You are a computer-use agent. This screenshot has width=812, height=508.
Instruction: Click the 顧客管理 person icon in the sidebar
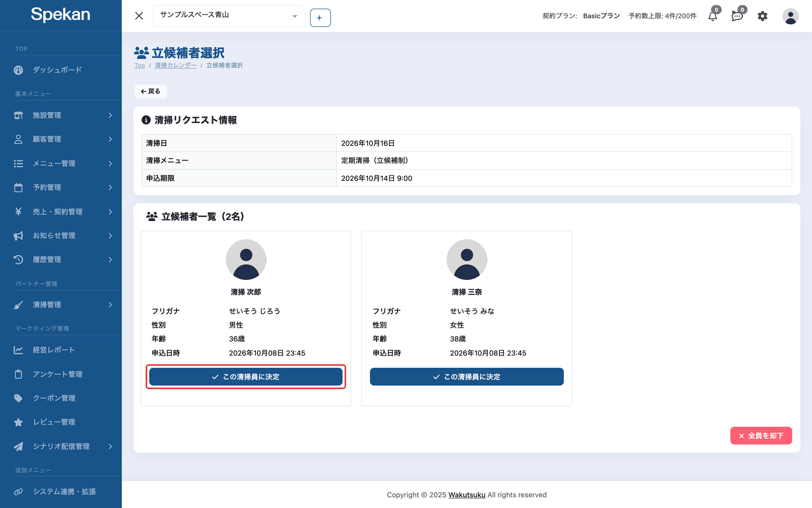pyautogui.click(x=18, y=139)
